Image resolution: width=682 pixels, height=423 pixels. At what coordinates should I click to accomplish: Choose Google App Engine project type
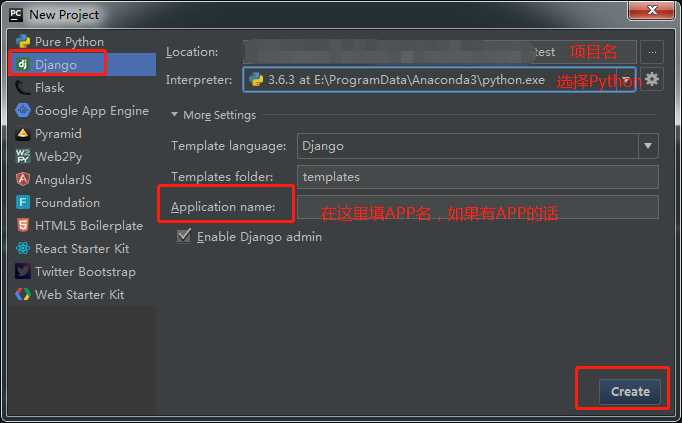[x=83, y=111]
